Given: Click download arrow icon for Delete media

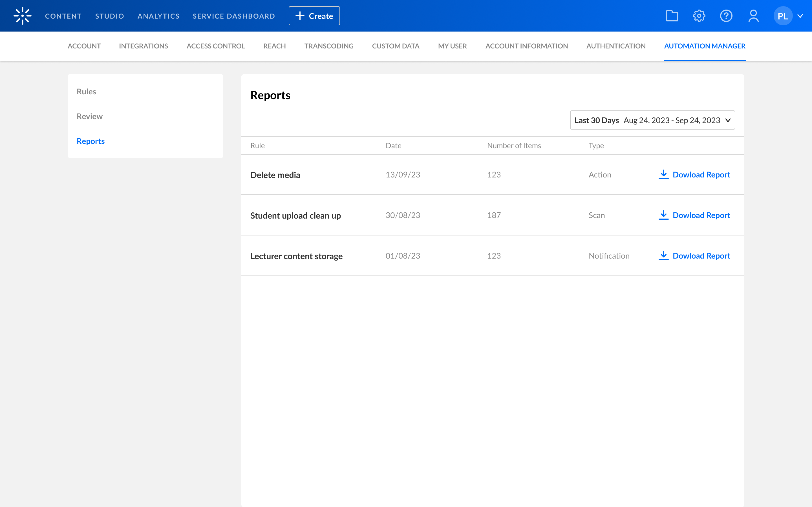Looking at the screenshot, I should click(663, 174).
